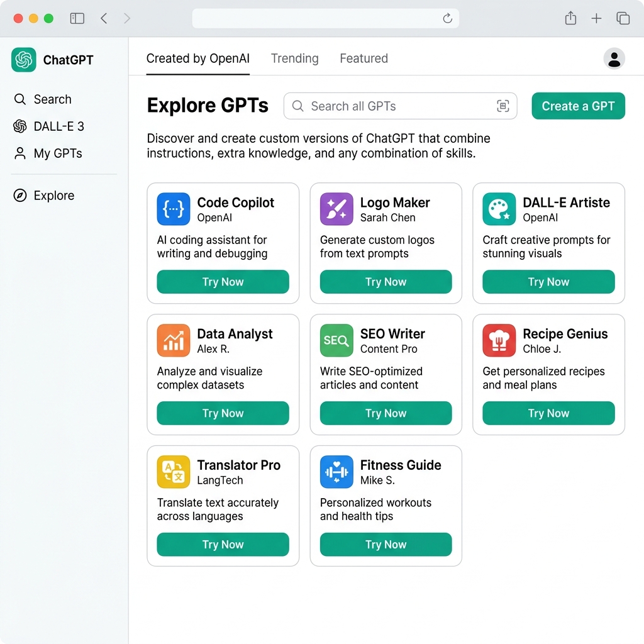Switch to the Featured tab
The height and width of the screenshot is (644, 644).
[364, 58]
